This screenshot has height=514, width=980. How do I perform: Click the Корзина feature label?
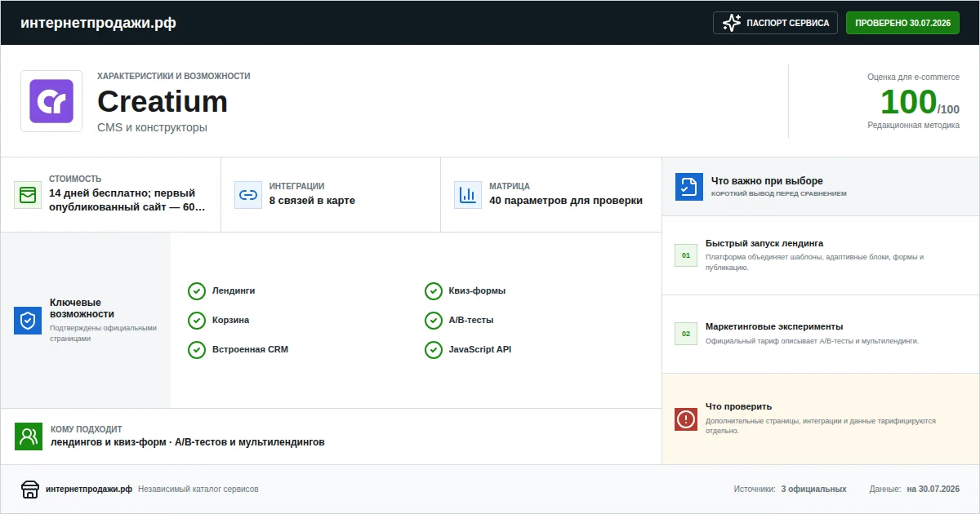pos(231,321)
